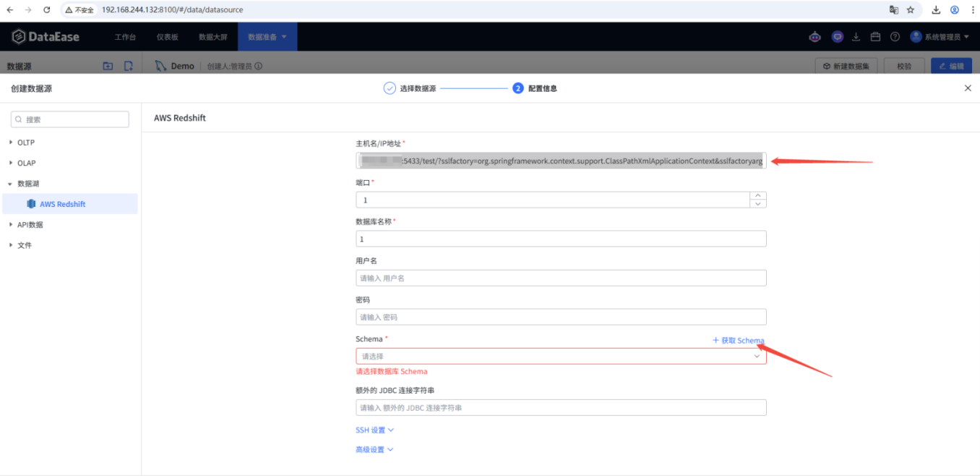Click the completed 选择数据源 step check icon
The width and height of the screenshot is (980, 476).
coord(390,88)
